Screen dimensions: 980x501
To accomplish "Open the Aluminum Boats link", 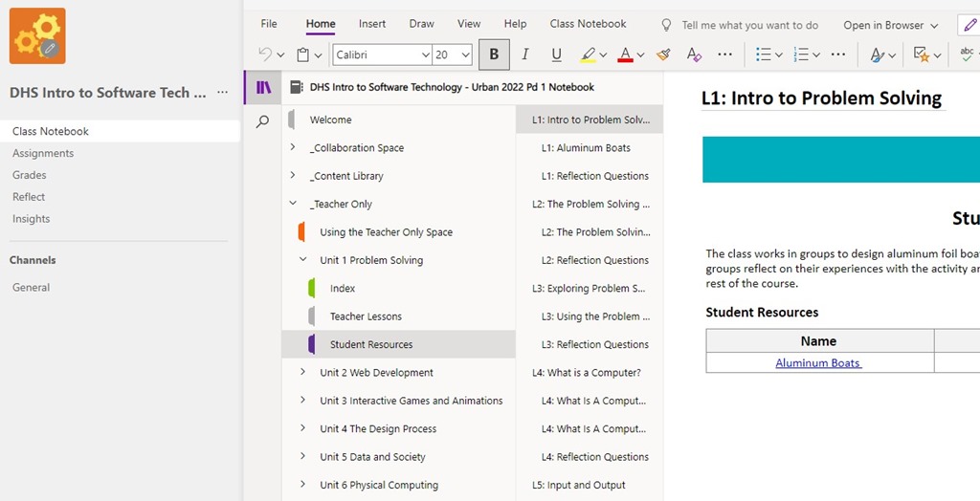I will tap(818, 363).
